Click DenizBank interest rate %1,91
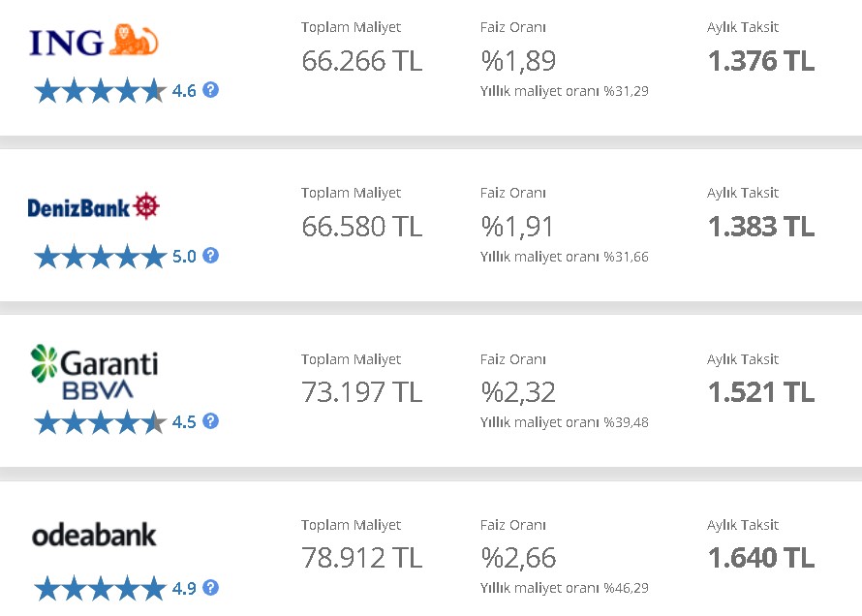862x616 pixels. [517, 227]
